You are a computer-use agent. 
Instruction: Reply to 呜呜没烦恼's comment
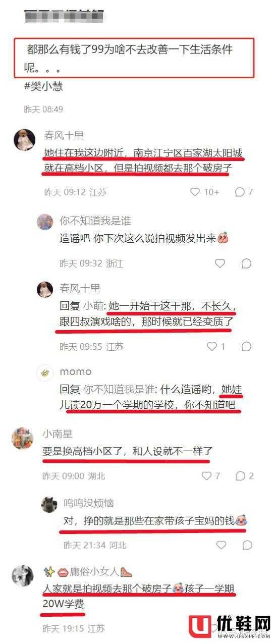(247, 545)
